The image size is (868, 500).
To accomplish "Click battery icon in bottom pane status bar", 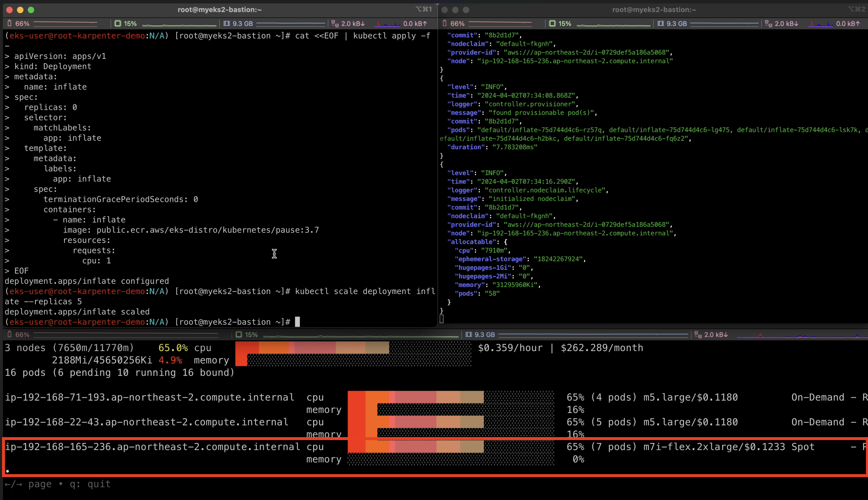I will pos(10,334).
